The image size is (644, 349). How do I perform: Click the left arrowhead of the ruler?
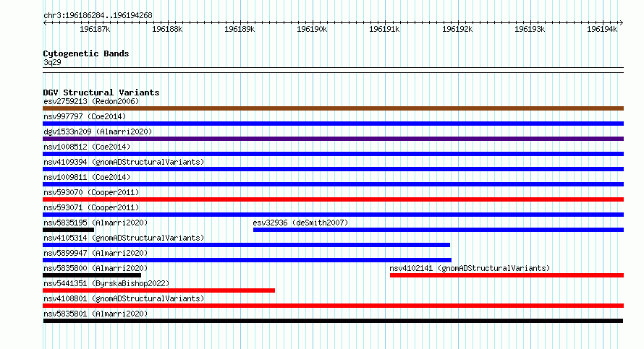45,22
